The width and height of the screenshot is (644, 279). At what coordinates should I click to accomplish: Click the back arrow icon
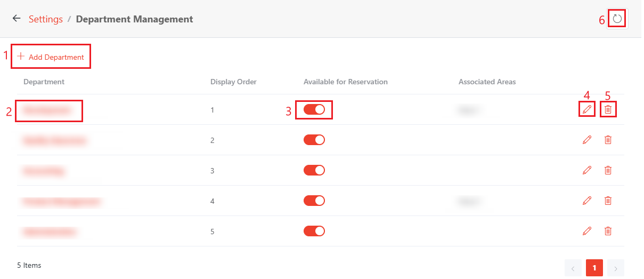[17, 19]
